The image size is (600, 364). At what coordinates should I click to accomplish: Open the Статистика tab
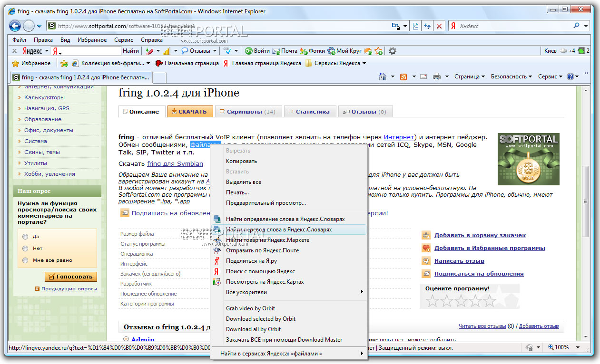pyautogui.click(x=310, y=112)
